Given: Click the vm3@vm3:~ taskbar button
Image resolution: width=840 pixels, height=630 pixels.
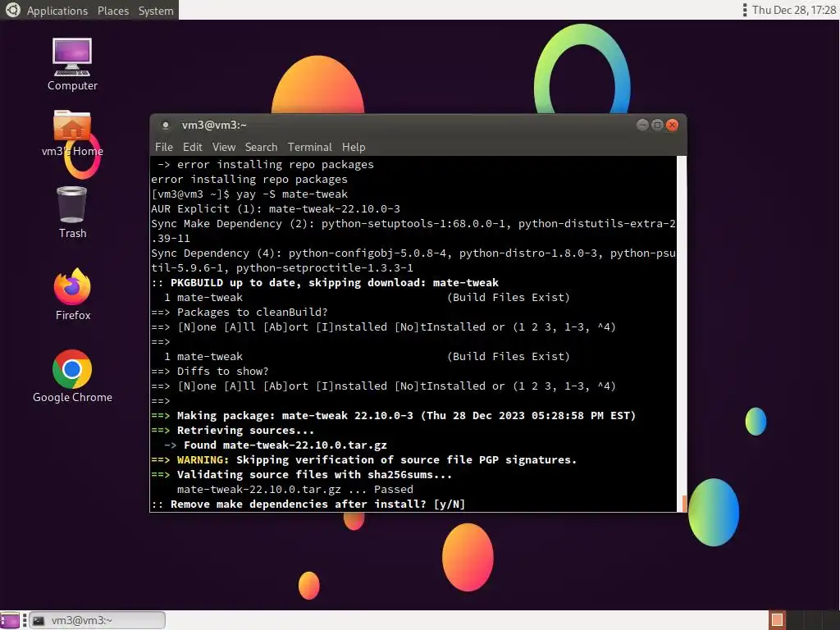Looking at the screenshot, I should 97,620.
